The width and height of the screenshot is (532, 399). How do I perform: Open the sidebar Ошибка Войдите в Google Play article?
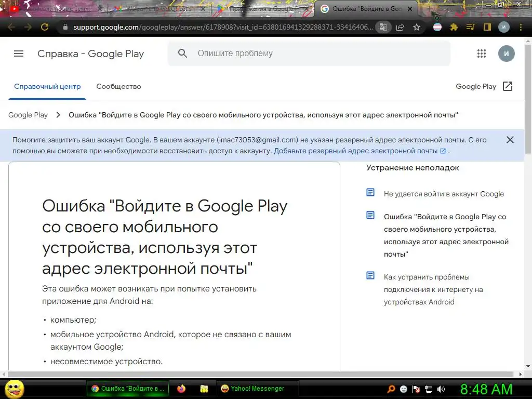(446, 235)
